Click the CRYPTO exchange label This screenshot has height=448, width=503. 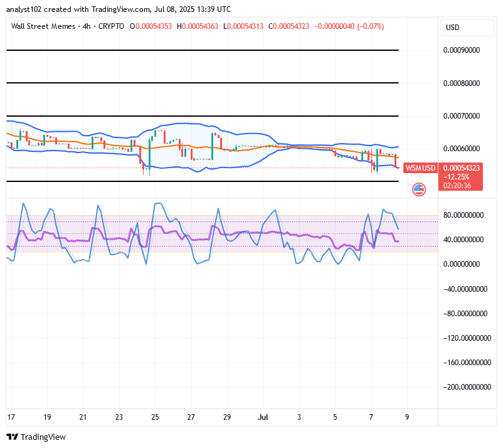pyautogui.click(x=111, y=26)
